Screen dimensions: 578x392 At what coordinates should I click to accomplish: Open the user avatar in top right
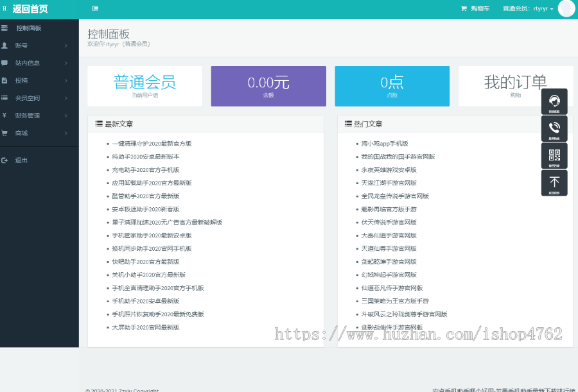click(566, 8)
